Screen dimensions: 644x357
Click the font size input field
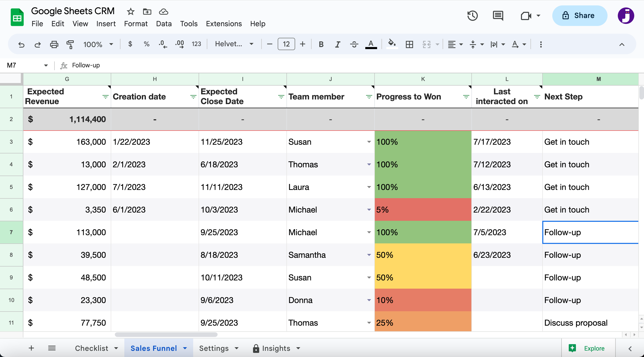coord(286,44)
